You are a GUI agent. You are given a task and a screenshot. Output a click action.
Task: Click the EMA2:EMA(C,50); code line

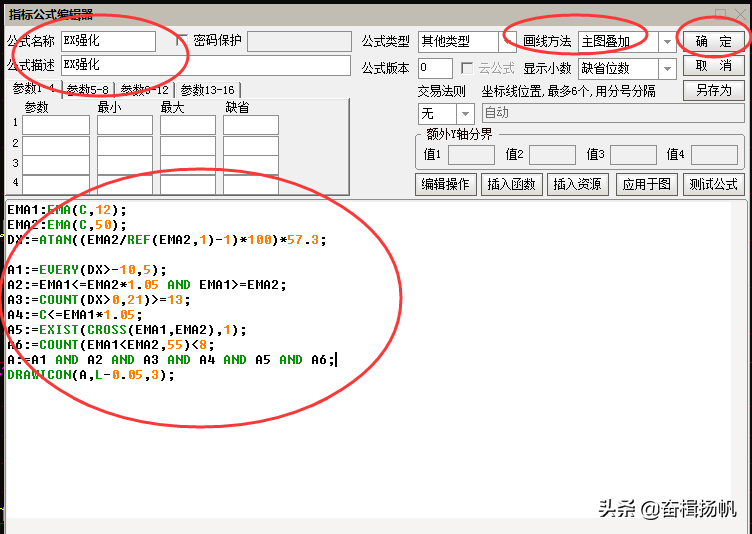click(67, 225)
